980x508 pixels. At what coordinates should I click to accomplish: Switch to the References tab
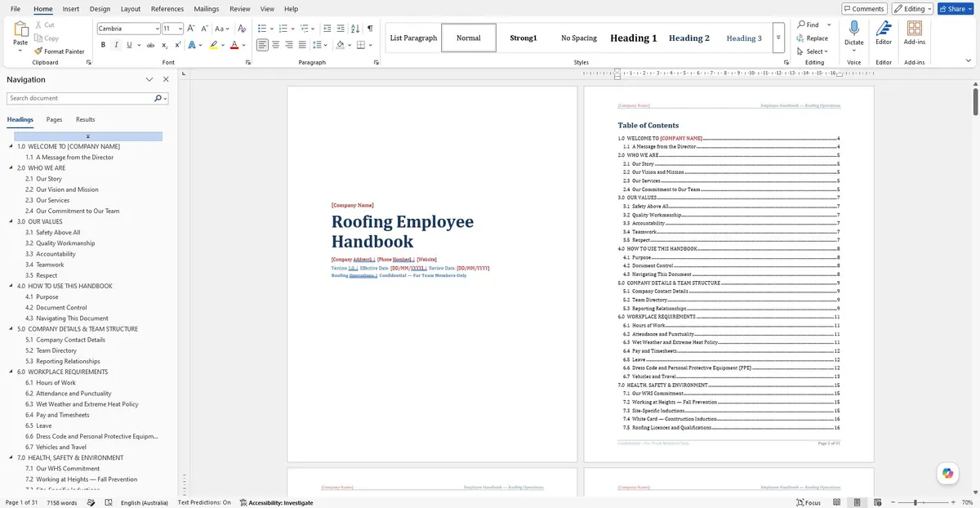click(x=167, y=9)
